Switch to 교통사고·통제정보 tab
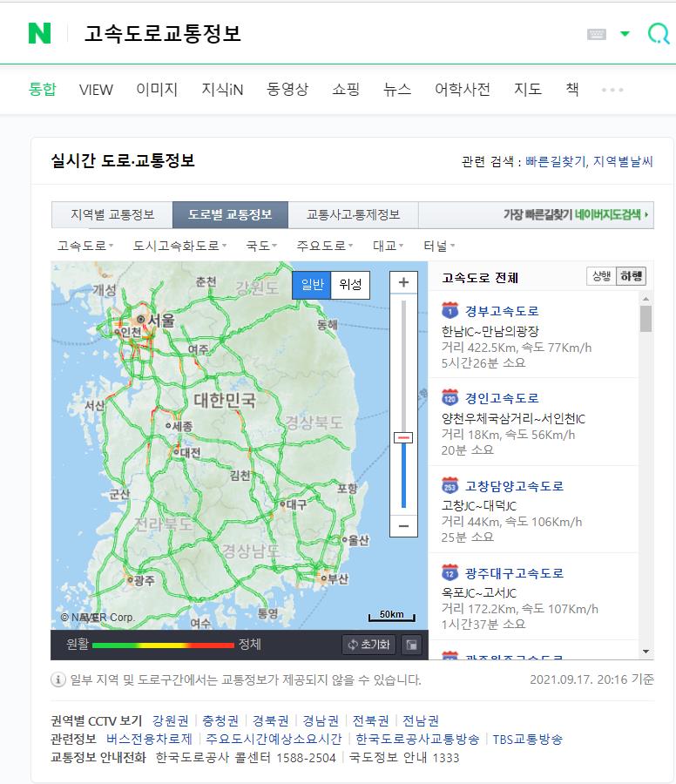Screen dimensions: 676x784 click(x=353, y=214)
